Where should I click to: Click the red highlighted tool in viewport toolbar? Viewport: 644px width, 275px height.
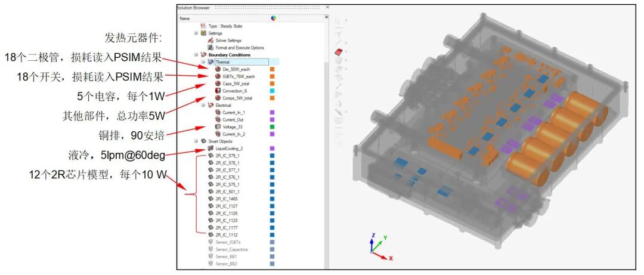(x=339, y=52)
